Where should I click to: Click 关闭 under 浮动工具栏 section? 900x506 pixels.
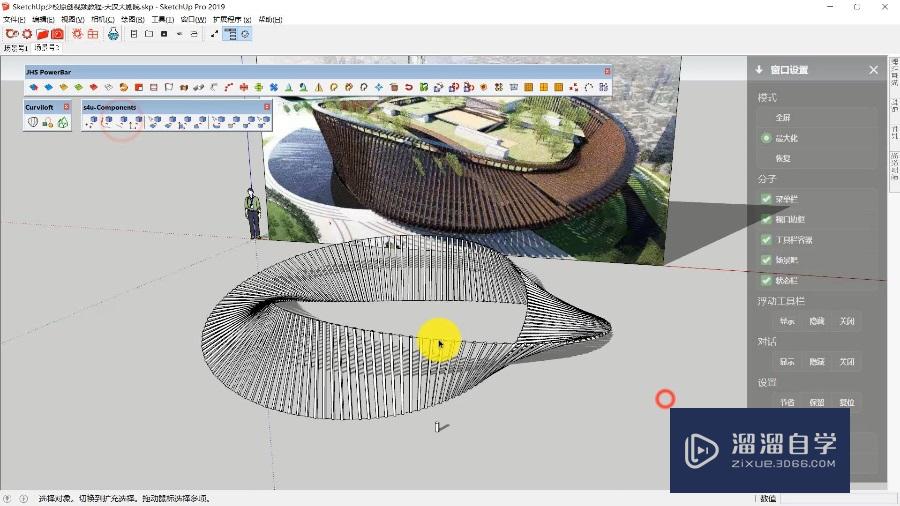point(847,321)
